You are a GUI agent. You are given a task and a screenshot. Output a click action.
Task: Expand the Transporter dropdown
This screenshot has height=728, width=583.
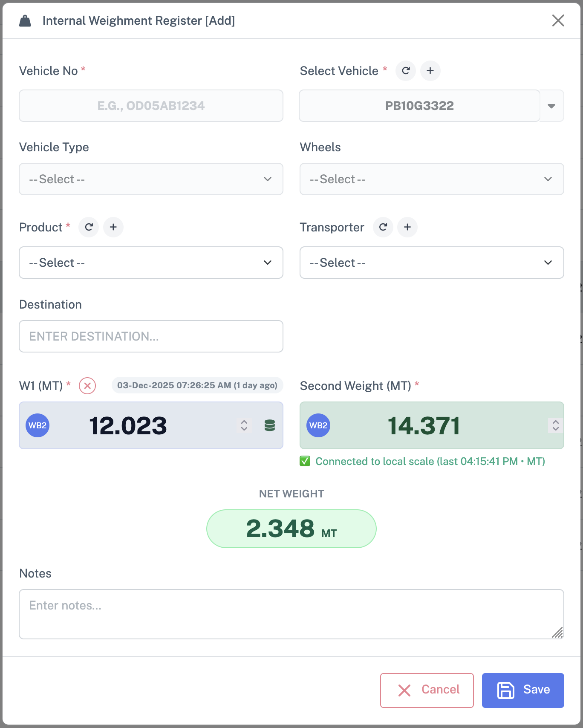431,263
